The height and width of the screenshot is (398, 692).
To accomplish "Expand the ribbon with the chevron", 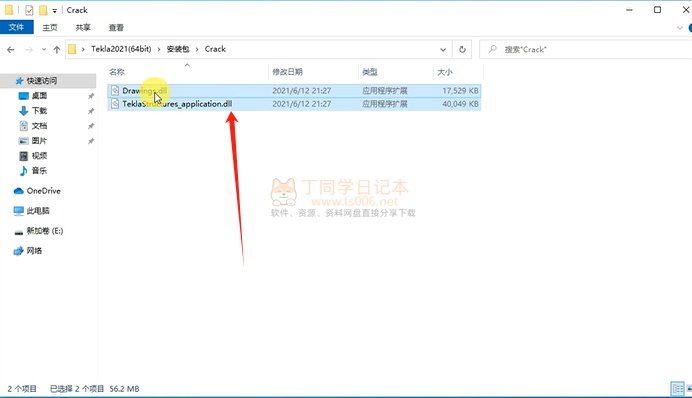I will coord(680,28).
